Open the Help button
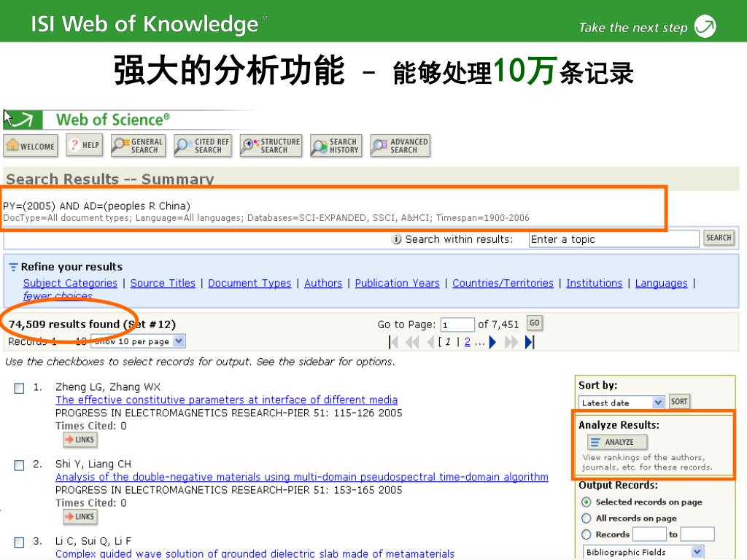Viewport: 747px width, 560px height. point(85,145)
